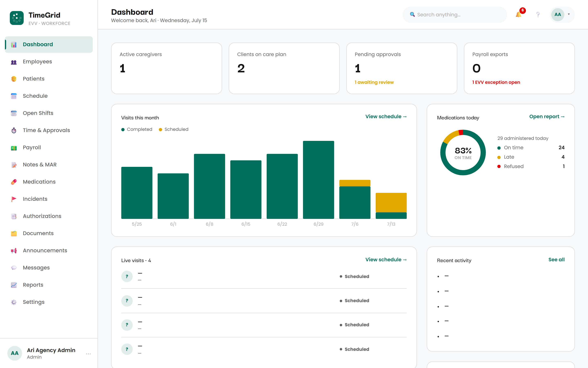Click View schedule link in Visits this month
This screenshot has height=368, width=588.
click(x=386, y=117)
